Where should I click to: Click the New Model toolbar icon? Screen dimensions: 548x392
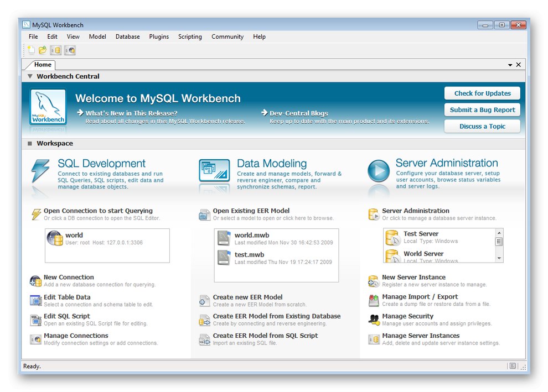[32, 50]
